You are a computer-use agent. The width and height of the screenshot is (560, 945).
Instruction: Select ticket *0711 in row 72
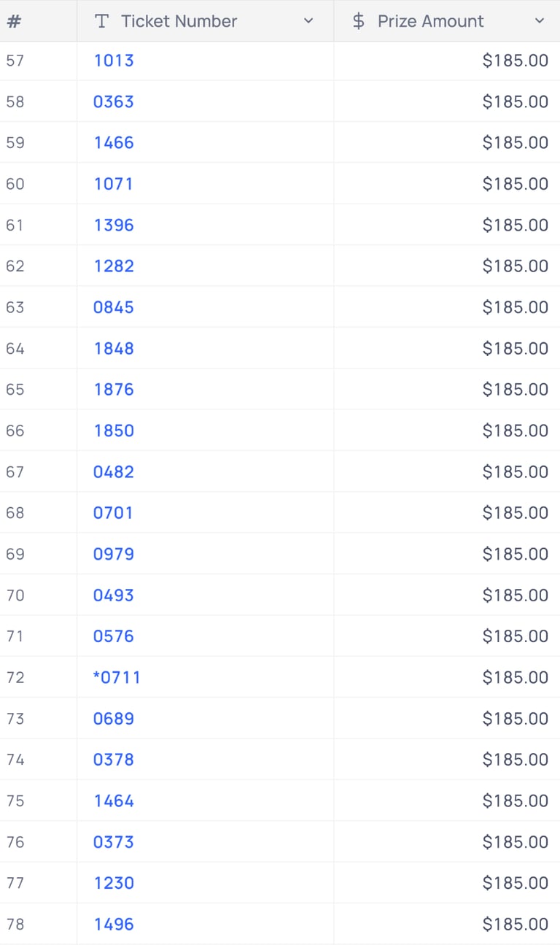tap(117, 677)
